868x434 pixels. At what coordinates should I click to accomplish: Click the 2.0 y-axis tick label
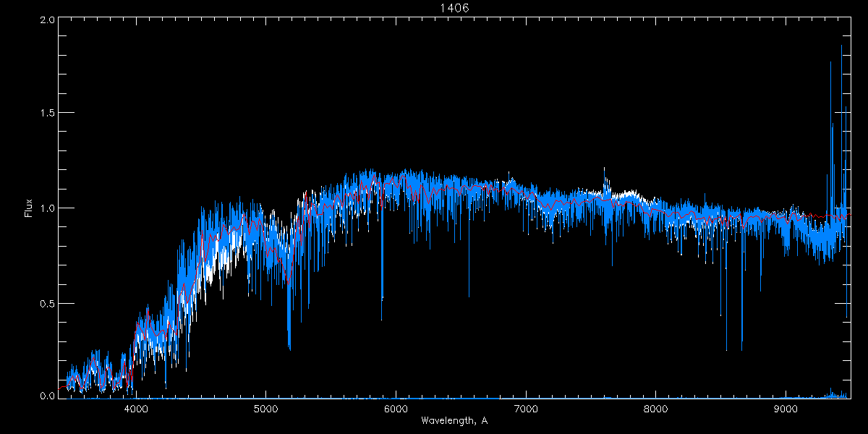(x=46, y=20)
